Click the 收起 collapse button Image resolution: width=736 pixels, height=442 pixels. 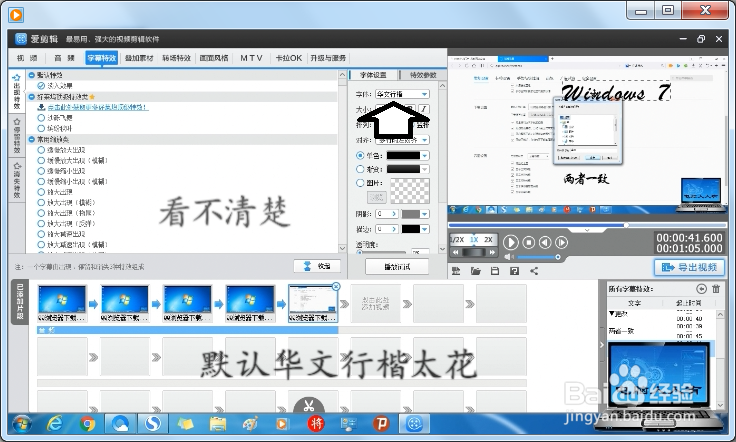tap(317, 266)
